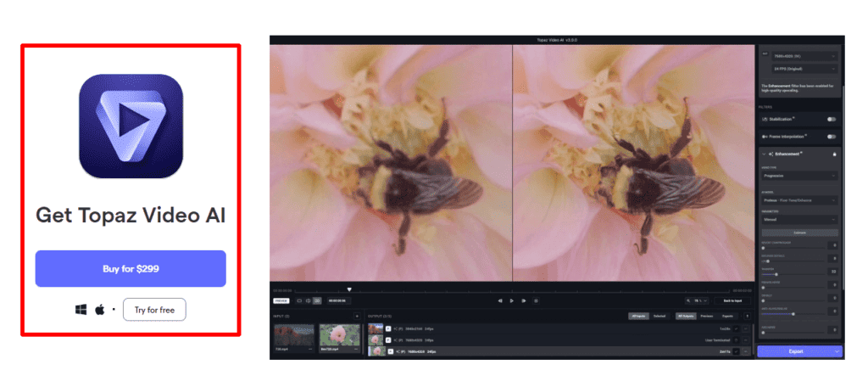868x387 pixels.
Task: Click the Apple logo icon
Action: click(x=100, y=310)
